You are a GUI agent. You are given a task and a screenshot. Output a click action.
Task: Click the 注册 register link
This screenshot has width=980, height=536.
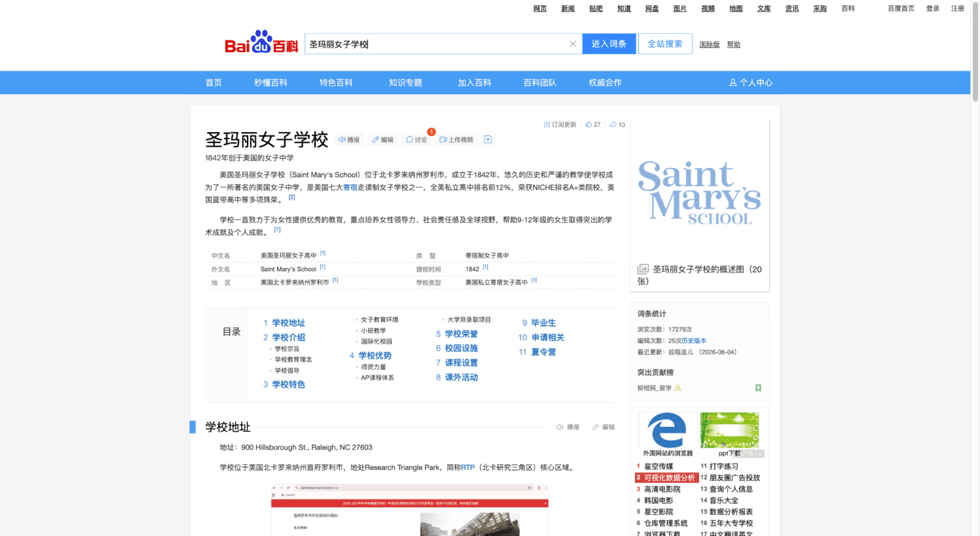coord(958,8)
